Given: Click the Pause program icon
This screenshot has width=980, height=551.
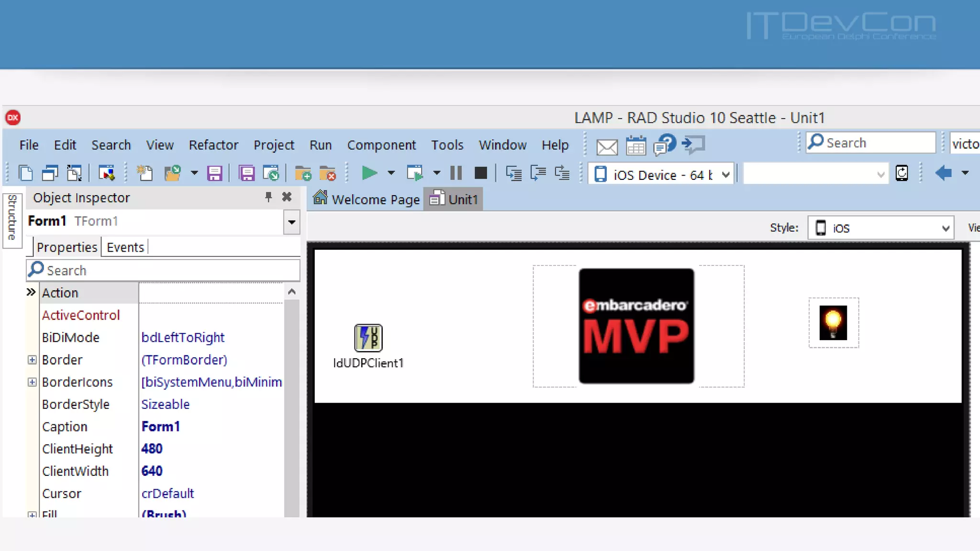Looking at the screenshot, I should coord(456,173).
